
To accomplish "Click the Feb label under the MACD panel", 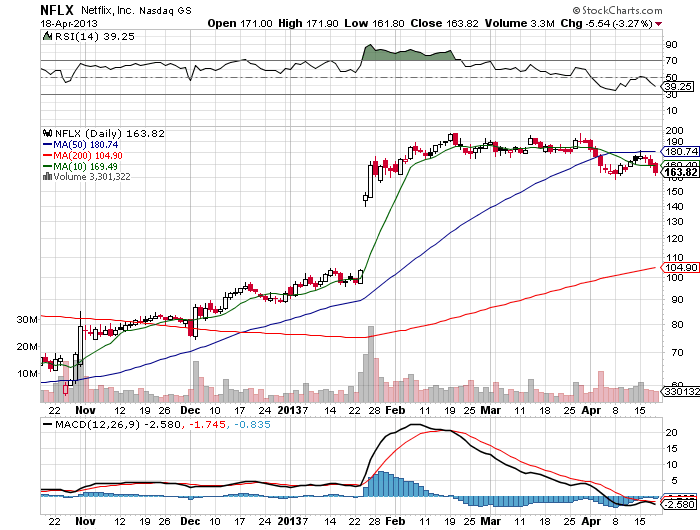I will tap(395, 521).
